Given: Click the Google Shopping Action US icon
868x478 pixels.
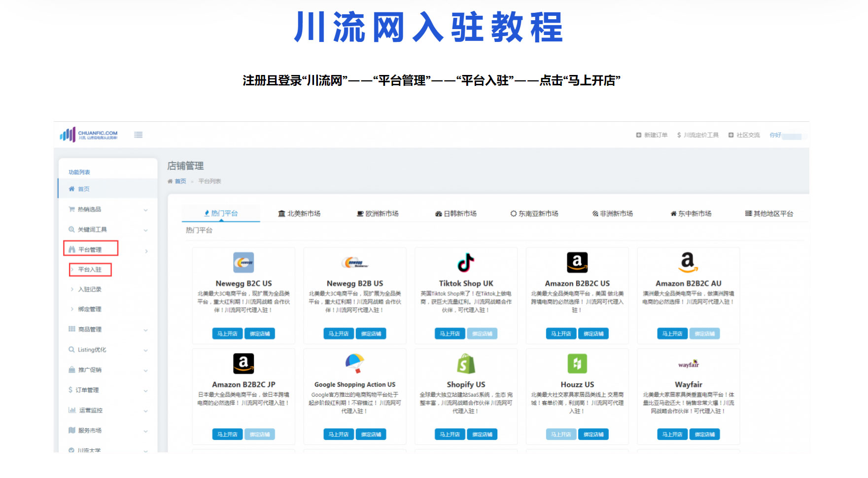Looking at the screenshot, I should pos(355,364).
